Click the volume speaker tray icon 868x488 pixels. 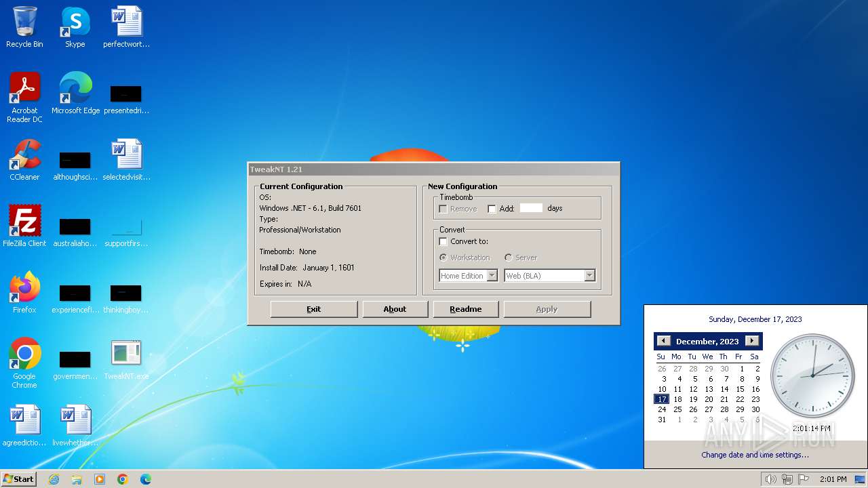(x=770, y=479)
